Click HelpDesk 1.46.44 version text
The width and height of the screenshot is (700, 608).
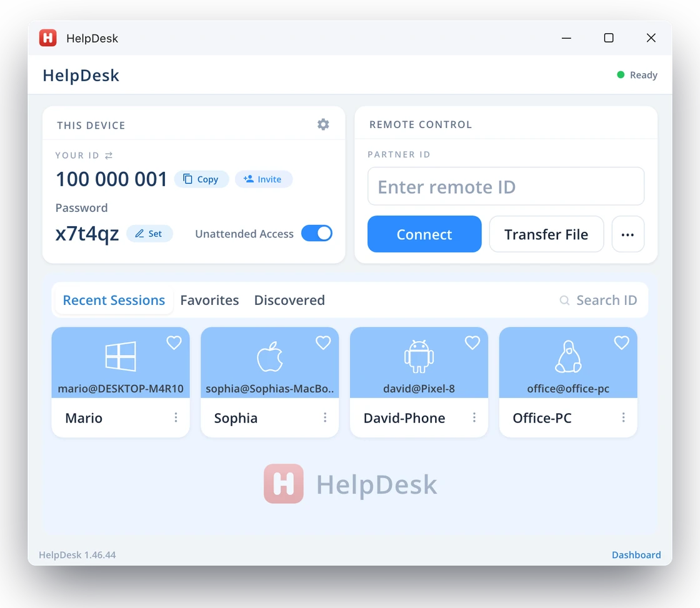coord(77,555)
